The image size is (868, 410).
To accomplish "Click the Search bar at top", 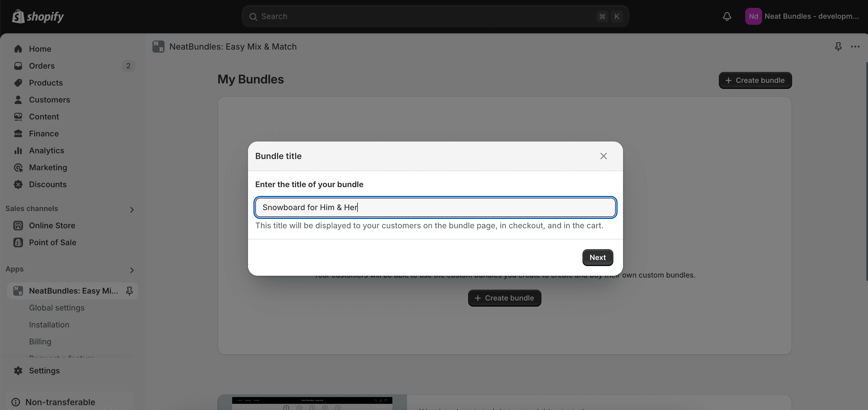I will 435,16.
